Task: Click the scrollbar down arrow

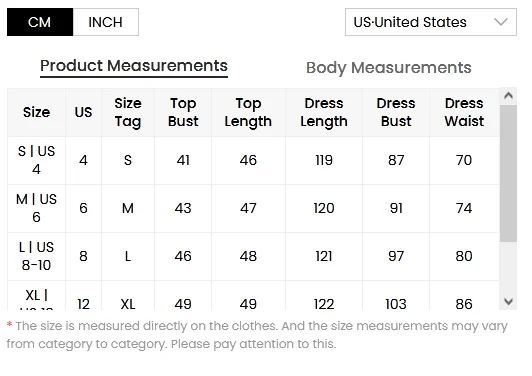Action: pos(508,301)
